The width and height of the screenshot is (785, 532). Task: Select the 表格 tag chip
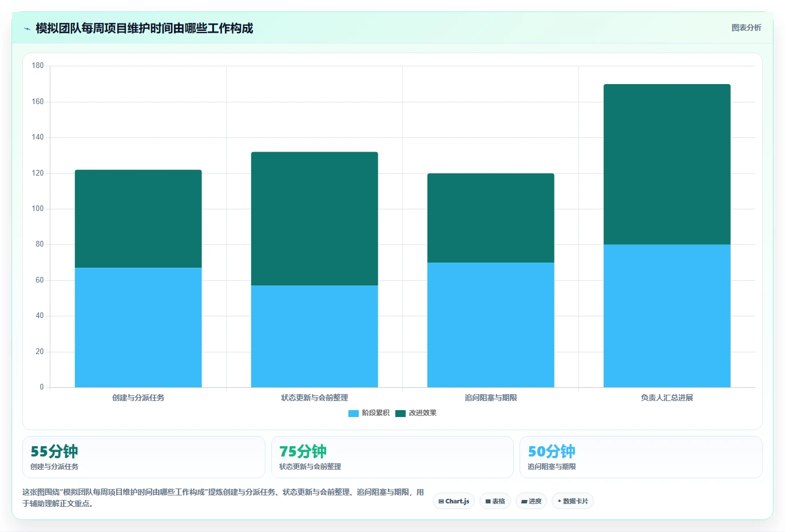point(495,501)
